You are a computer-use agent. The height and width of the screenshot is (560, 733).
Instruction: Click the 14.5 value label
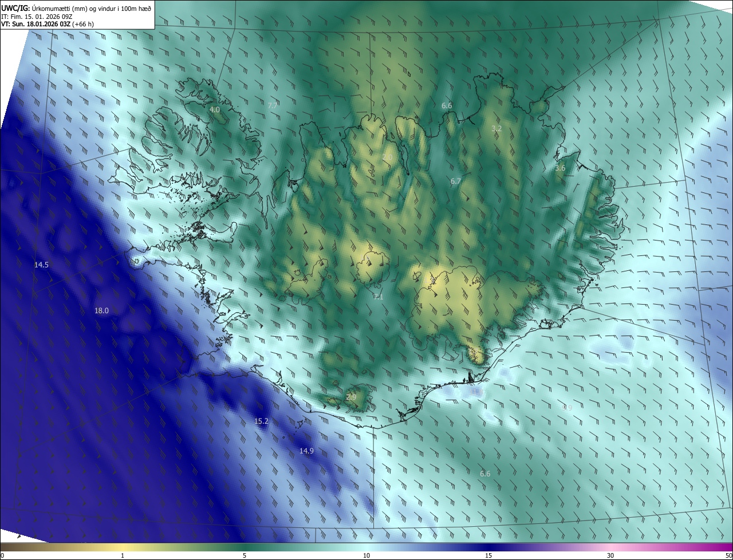point(41,265)
